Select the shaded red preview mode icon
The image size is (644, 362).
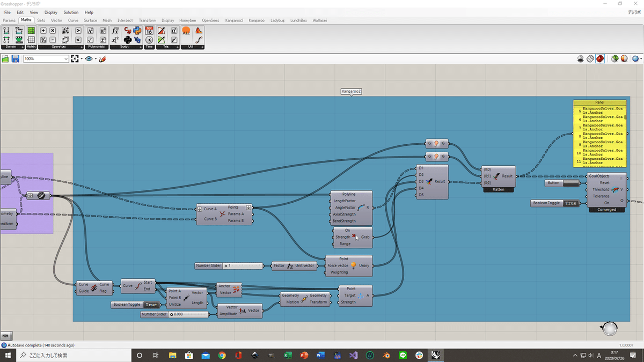(600, 58)
